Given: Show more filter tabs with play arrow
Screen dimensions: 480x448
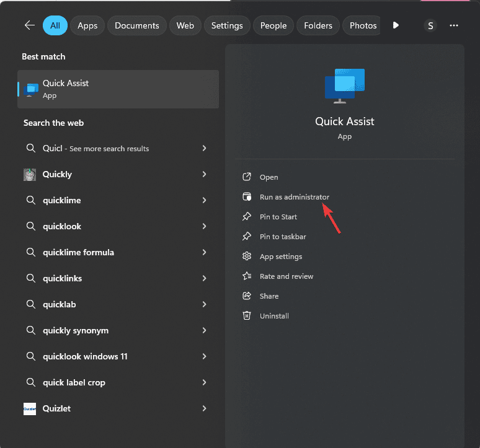Looking at the screenshot, I should [396, 25].
